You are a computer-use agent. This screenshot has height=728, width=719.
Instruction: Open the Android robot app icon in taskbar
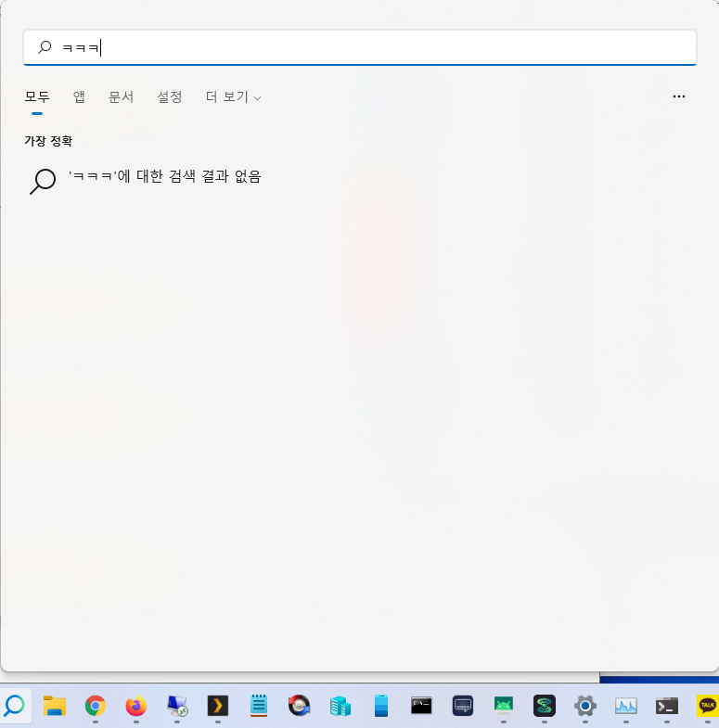504,706
